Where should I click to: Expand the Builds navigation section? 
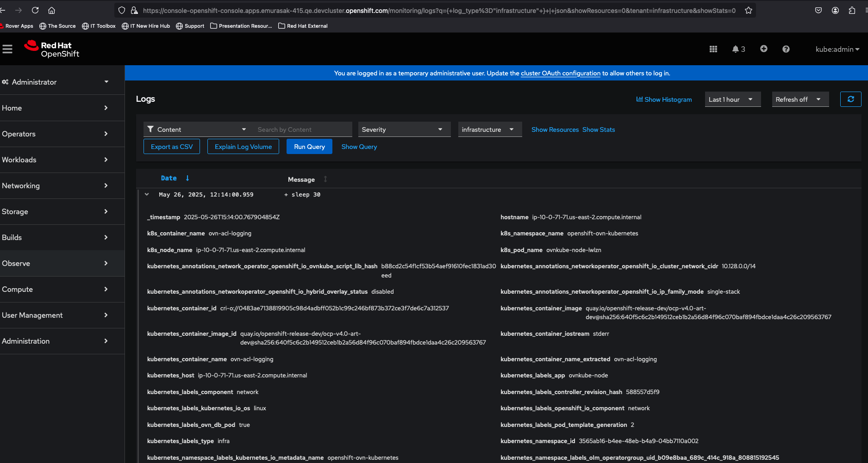pyautogui.click(x=62, y=237)
